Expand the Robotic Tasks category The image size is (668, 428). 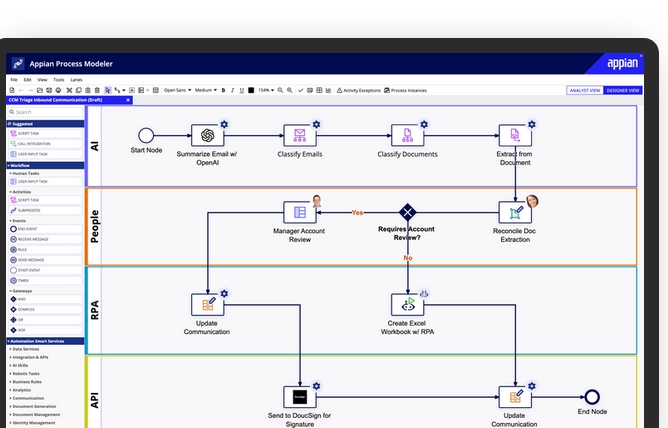pyautogui.click(x=25, y=373)
